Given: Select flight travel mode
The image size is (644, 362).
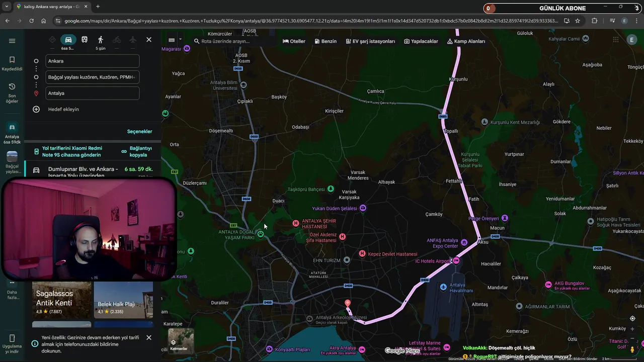Looking at the screenshot, I should pos(133,40).
